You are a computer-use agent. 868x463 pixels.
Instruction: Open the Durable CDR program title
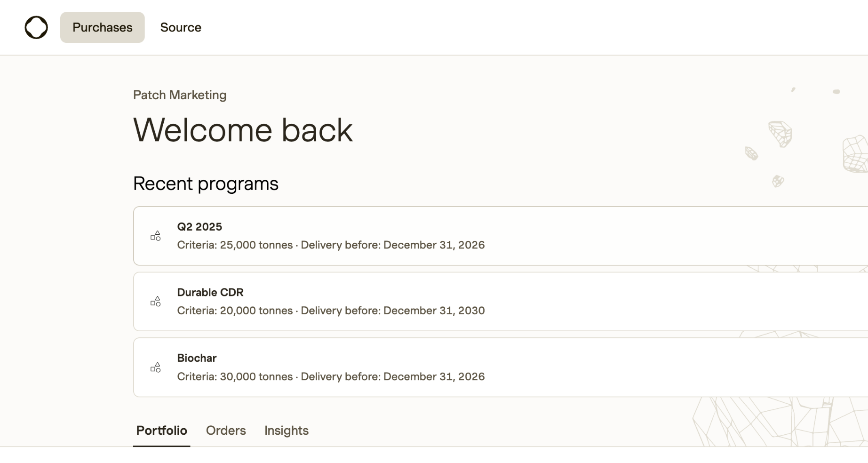pyautogui.click(x=210, y=292)
